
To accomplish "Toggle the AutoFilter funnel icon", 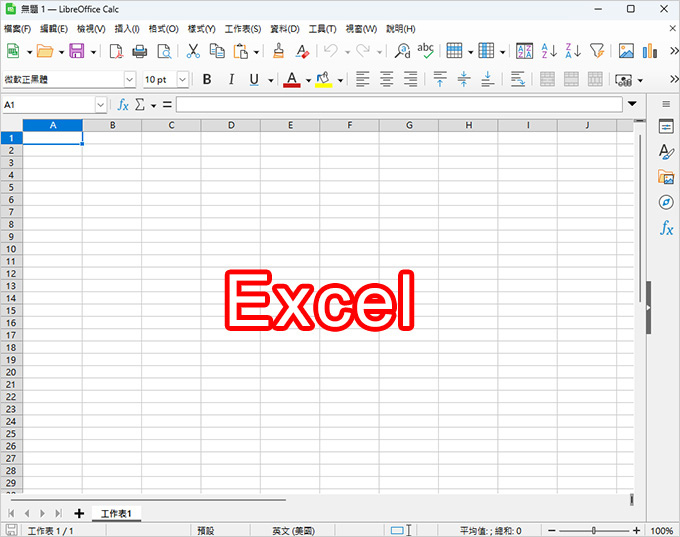I will tap(597, 51).
